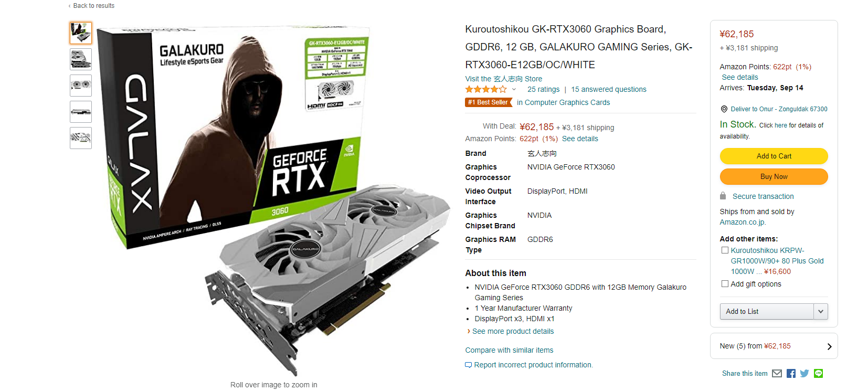The image size is (868, 391).
Task: Share this item on Twitter
Action: click(805, 374)
